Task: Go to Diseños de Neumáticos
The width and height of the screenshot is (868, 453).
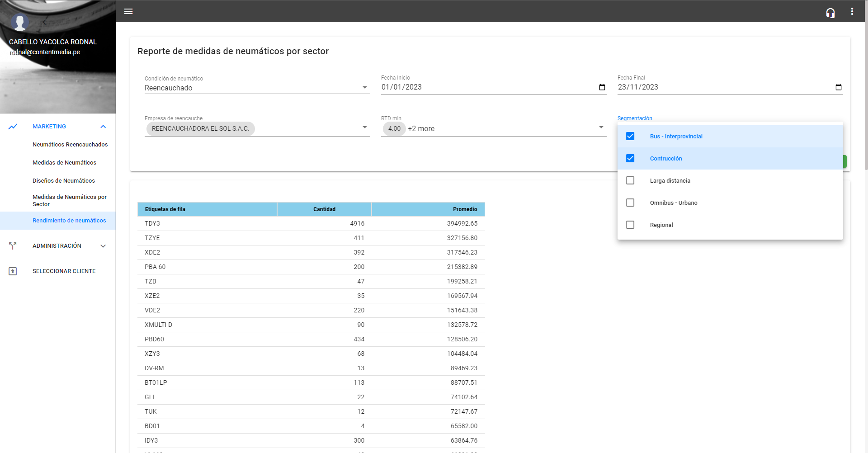Action: [x=64, y=181]
